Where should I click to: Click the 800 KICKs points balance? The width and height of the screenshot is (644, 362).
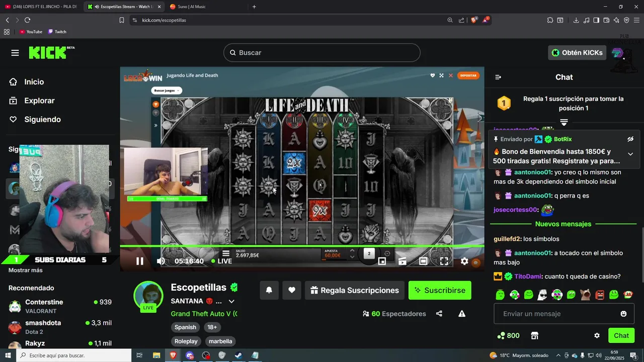tap(508, 335)
